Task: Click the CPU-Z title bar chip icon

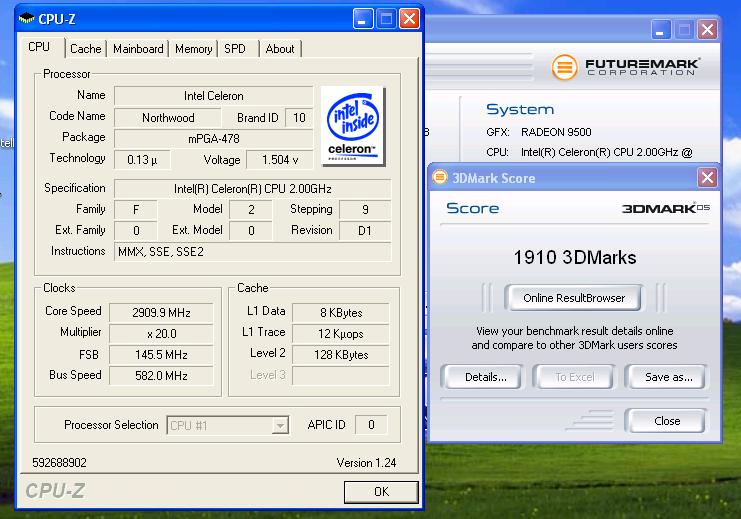Action: pyautogui.click(x=26, y=19)
